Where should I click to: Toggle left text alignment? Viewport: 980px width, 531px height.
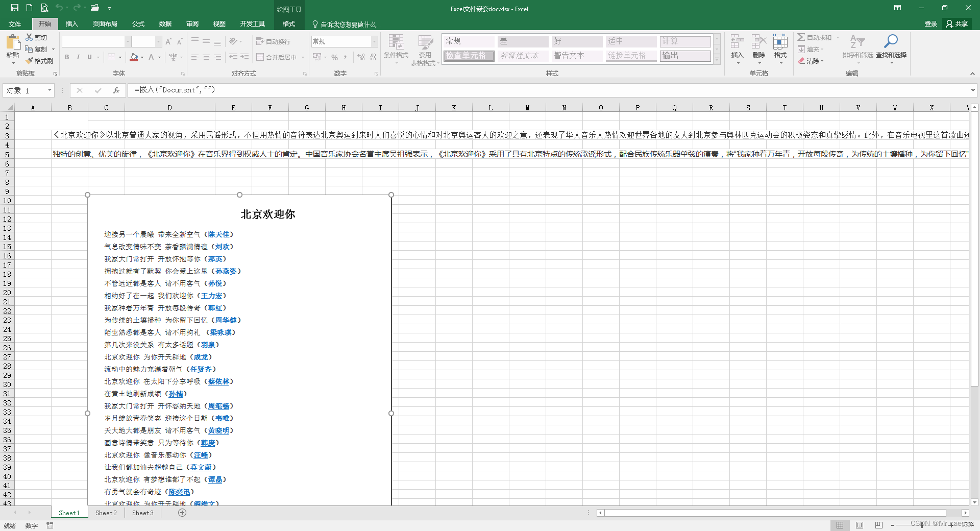[x=194, y=57]
